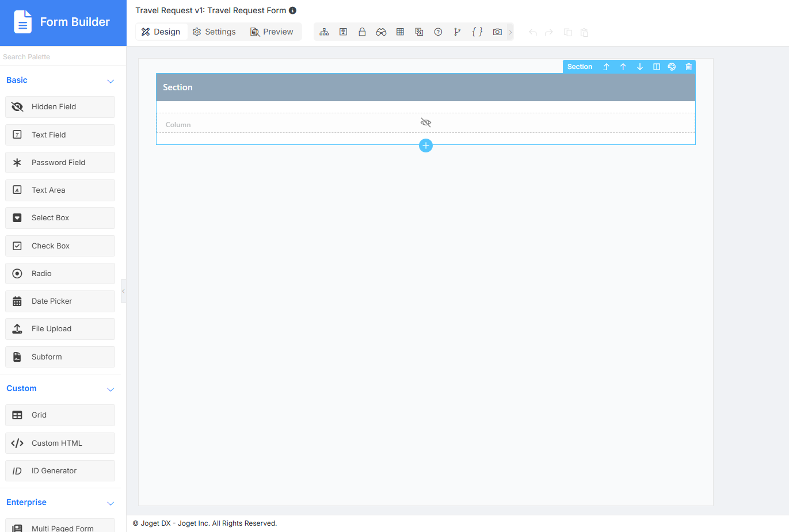Open the permission lock icon

pyautogui.click(x=362, y=32)
